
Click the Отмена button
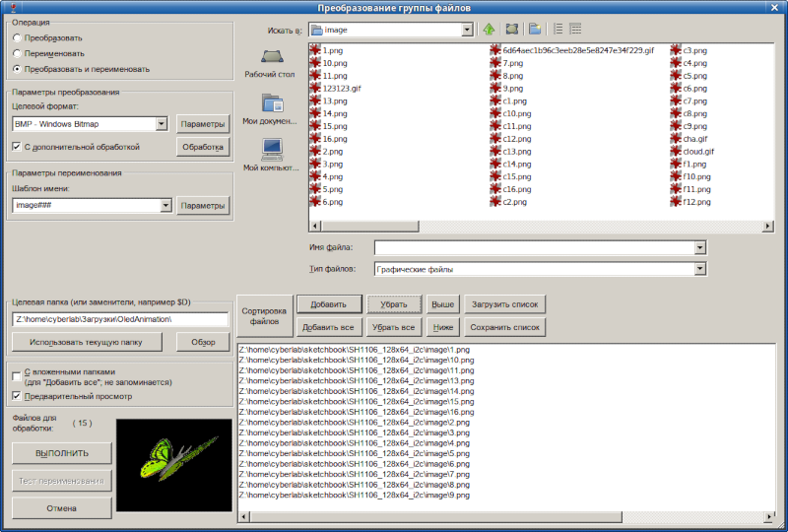pos(62,508)
